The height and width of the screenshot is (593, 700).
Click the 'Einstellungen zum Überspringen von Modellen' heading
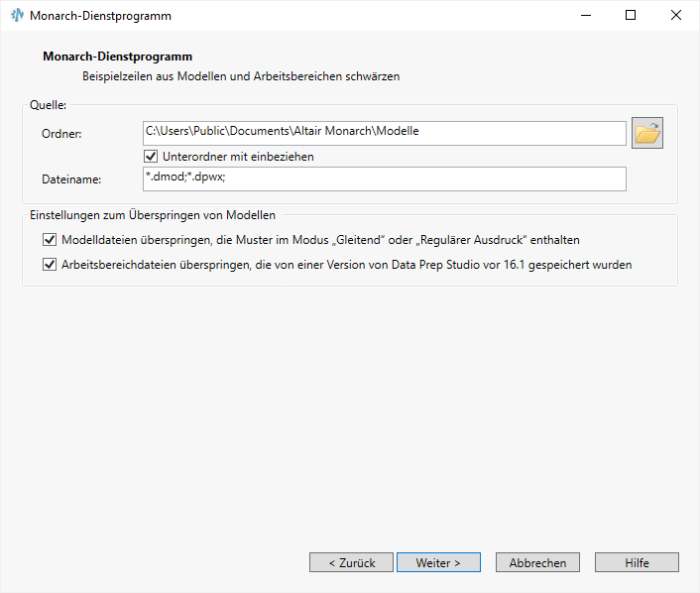pyautogui.click(x=153, y=214)
